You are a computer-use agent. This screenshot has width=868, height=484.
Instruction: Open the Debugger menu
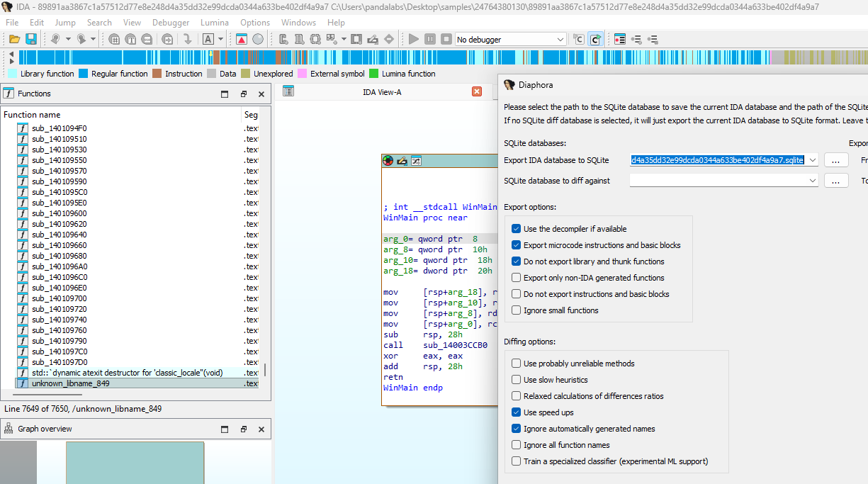(171, 23)
